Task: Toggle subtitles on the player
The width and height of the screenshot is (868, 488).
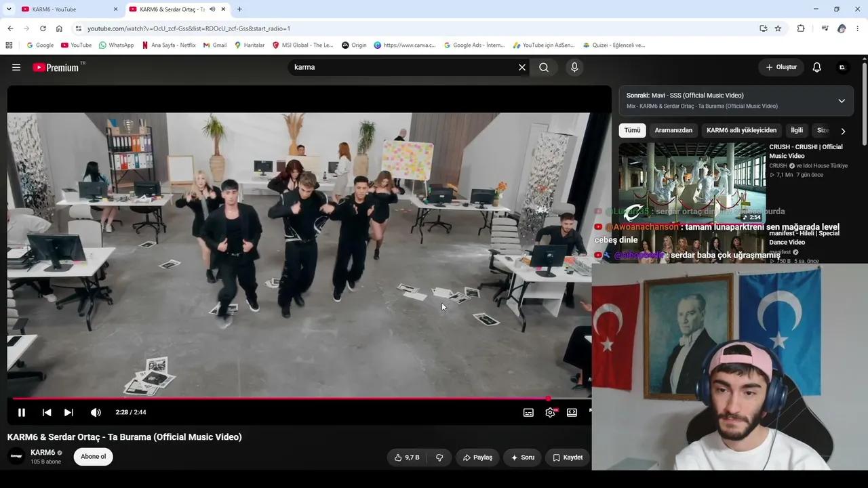Action: point(528,412)
